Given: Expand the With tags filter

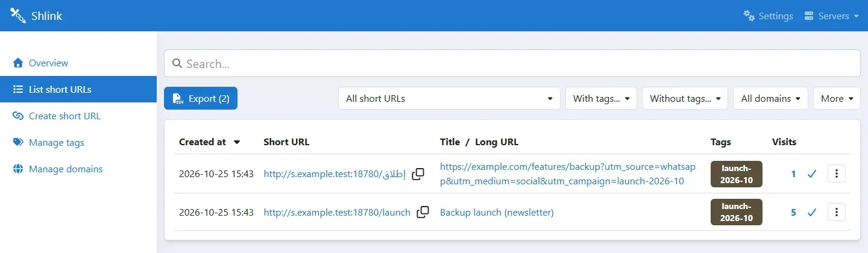Looking at the screenshot, I should pos(601,98).
